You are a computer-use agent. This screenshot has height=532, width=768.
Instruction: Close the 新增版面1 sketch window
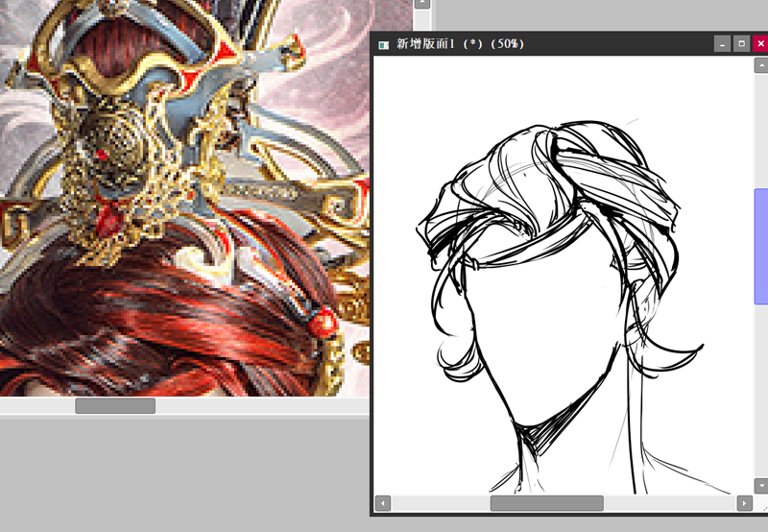click(x=759, y=43)
